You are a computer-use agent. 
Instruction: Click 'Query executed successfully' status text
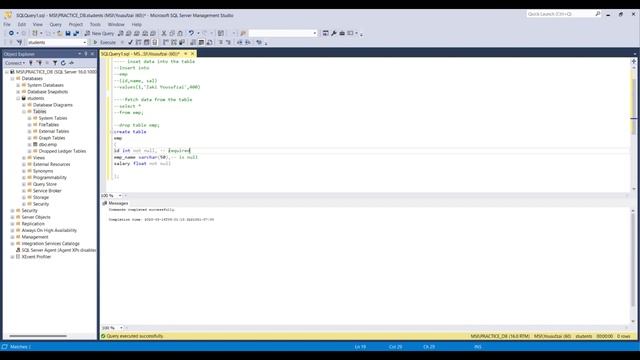(134, 336)
